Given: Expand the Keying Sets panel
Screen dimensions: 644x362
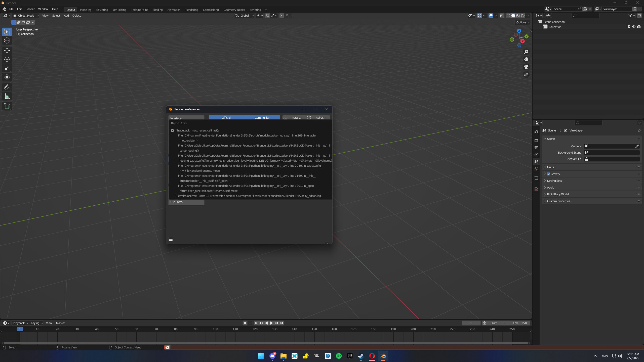Looking at the screenshot, I should click(592, 181).
